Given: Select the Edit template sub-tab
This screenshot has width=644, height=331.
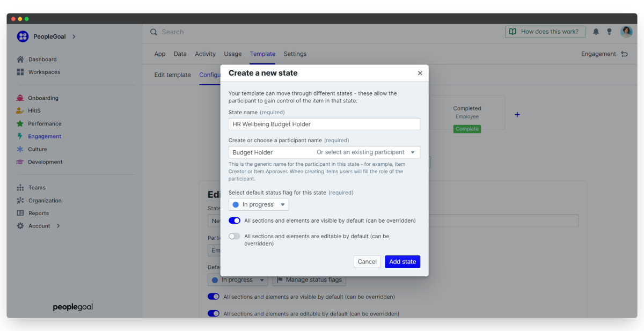Looking at the screenshot, I should click(173, 75).
